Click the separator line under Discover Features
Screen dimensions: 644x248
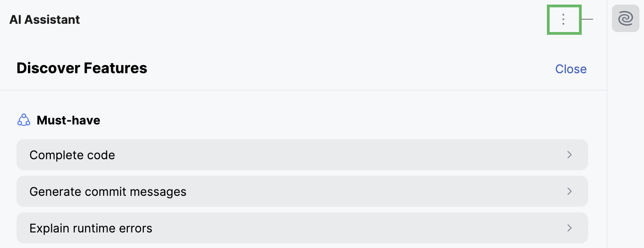point(303,90)
